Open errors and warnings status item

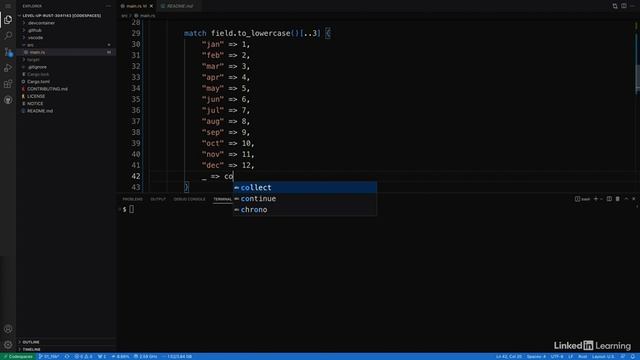pos(83,357)
